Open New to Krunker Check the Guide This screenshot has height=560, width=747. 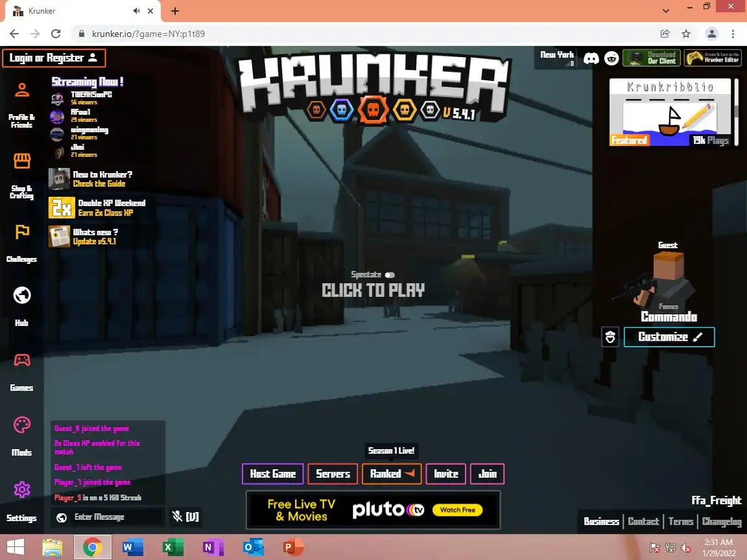[x=91, y=179]
